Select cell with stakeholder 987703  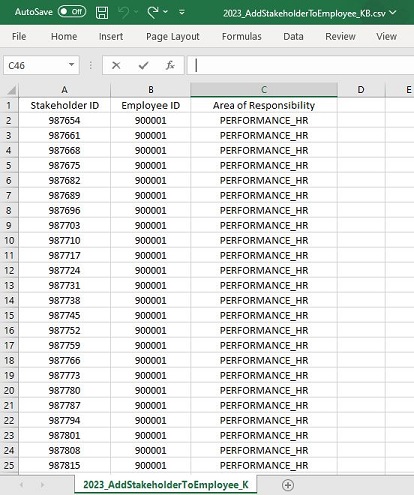(64, 225)
